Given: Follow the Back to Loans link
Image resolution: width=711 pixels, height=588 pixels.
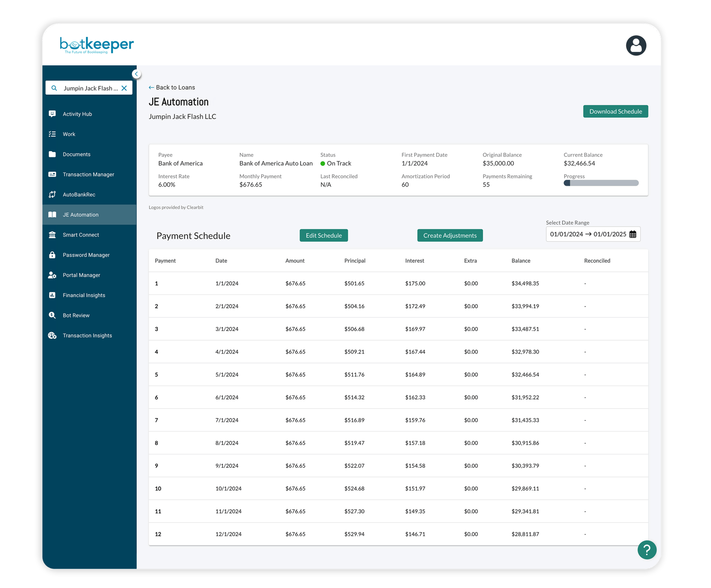Looking at the screenshot, I should pos(172,87).
